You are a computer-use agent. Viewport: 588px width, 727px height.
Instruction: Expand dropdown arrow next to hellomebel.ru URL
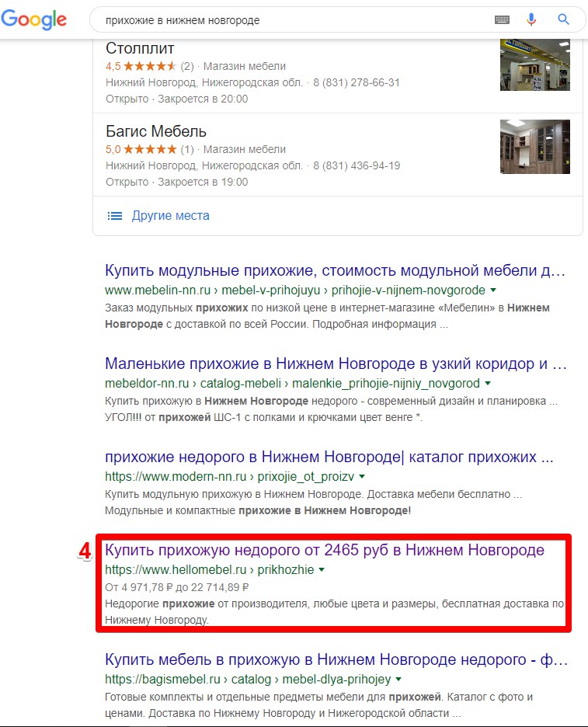coord(322,570)
